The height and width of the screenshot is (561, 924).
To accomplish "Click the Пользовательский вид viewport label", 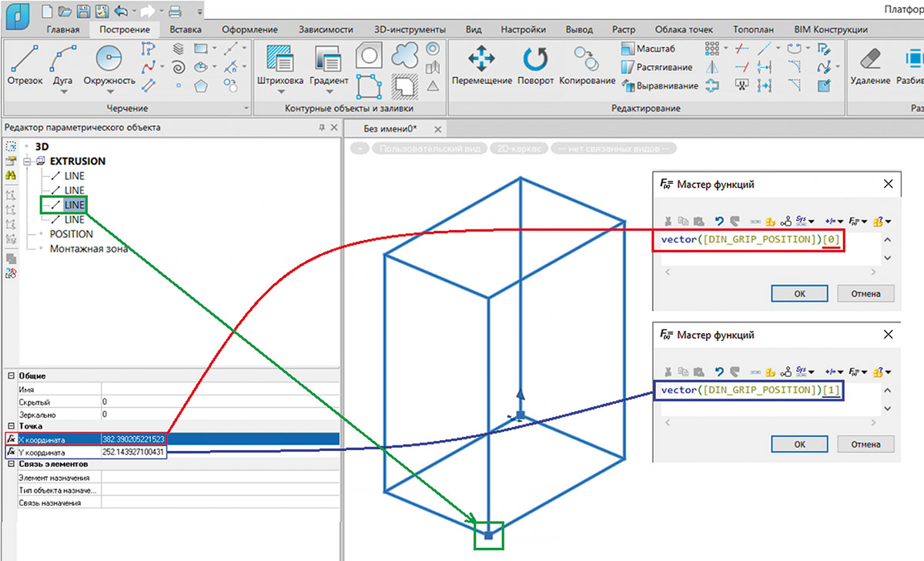I will pos(428,149).
